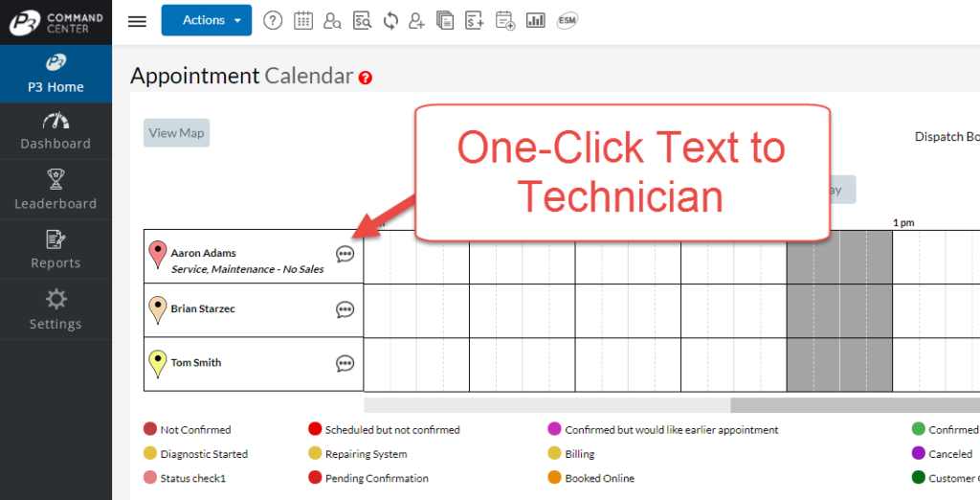Click the add invoice dollar-plus icon
Screen dimensions: 980x500
475,21
